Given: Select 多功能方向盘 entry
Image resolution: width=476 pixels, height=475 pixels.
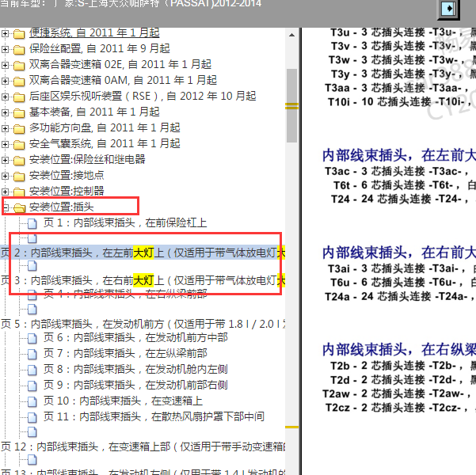Looking at the screenshot, I should pyautogui.click(x=105, y=127).
